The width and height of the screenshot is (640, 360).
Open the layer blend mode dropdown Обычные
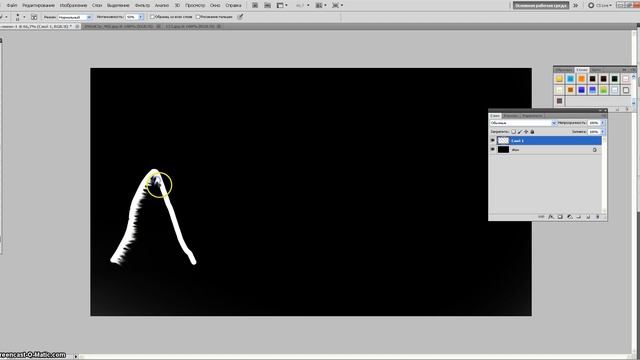coord(523,123)
